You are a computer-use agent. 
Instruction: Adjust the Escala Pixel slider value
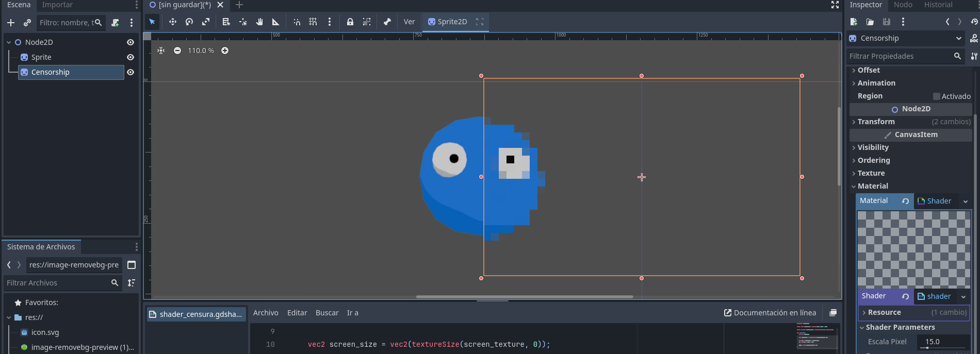[943, 342]
